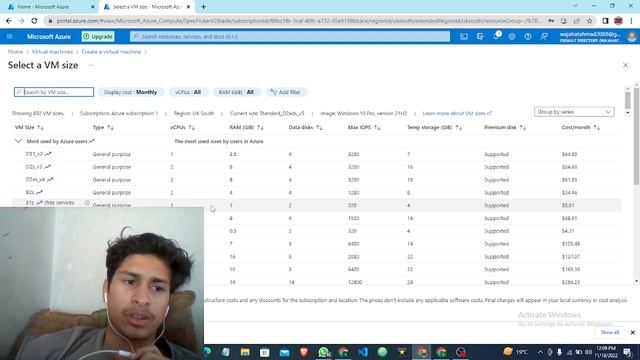
Task: Open the Group by series dropdown
Action: (574, 112)
